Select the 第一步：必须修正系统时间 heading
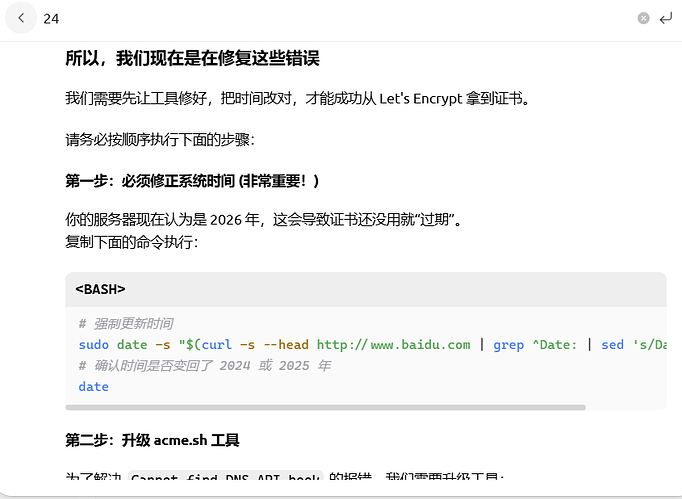Viewport: 682px width, 499px height. [192, 181]
